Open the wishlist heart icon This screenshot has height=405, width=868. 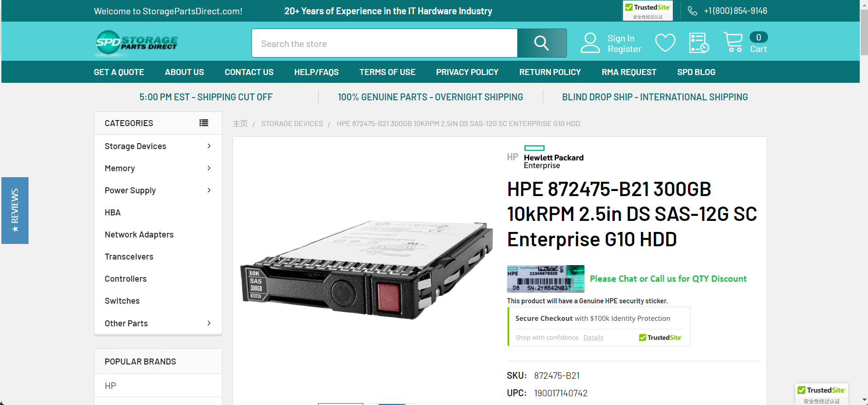point(665,43)
